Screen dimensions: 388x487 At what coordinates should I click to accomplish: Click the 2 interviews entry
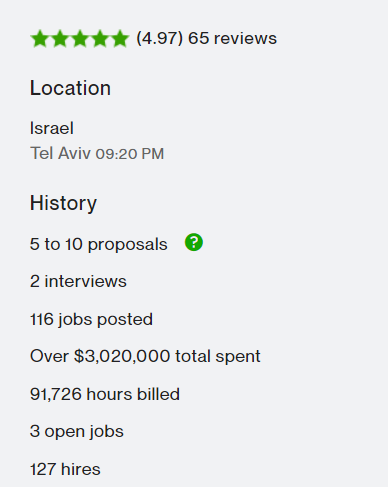coord(78,281)
